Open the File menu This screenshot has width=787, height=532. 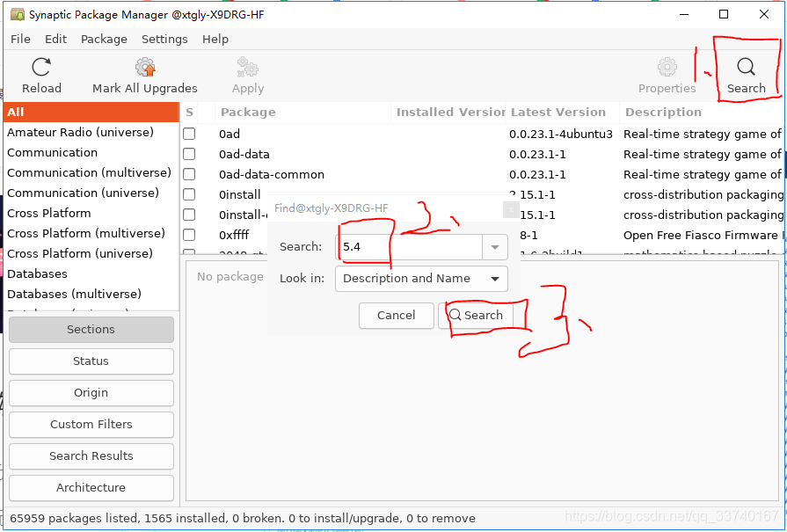[20, 40]
